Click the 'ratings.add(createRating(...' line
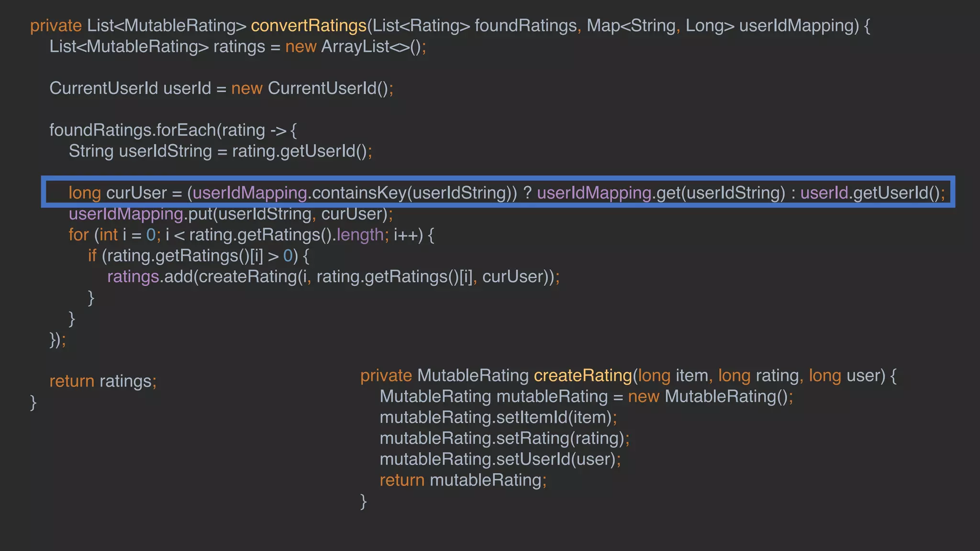Image resolution: width=980 pixels, height=551 pixels. (334, 277)
